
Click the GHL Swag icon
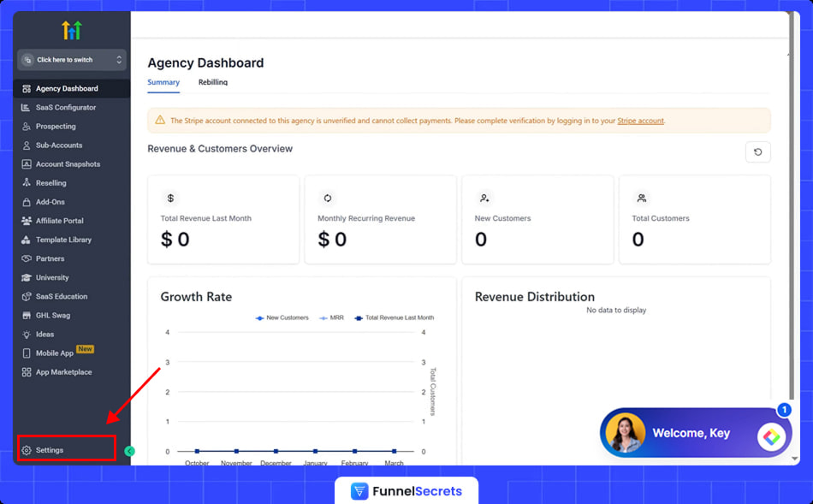[27, 316]
